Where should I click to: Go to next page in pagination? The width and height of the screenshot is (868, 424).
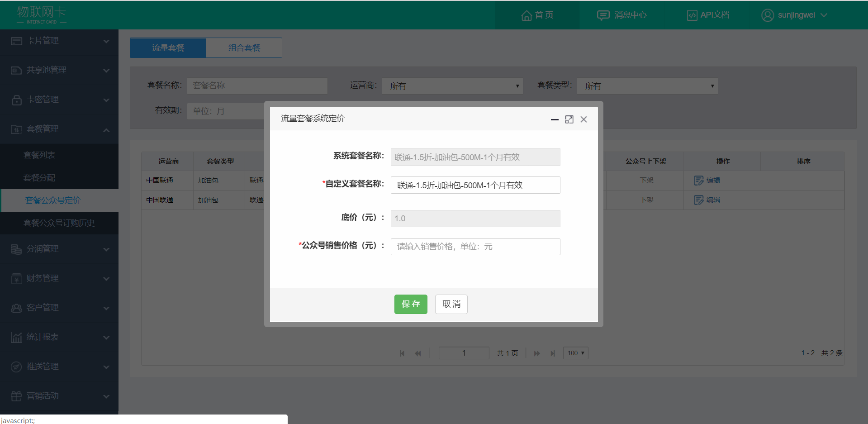pyautogui.click(x=537, y=353)
